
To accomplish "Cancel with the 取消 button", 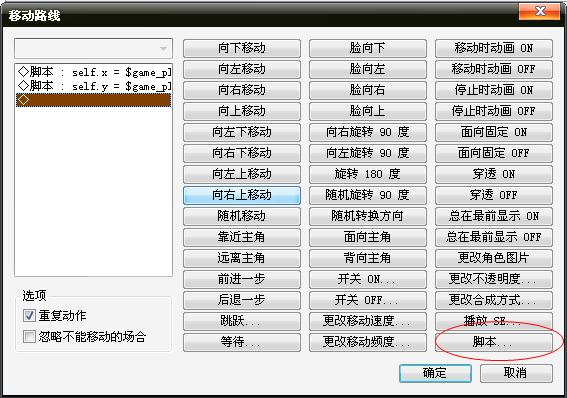I will 516,373.
